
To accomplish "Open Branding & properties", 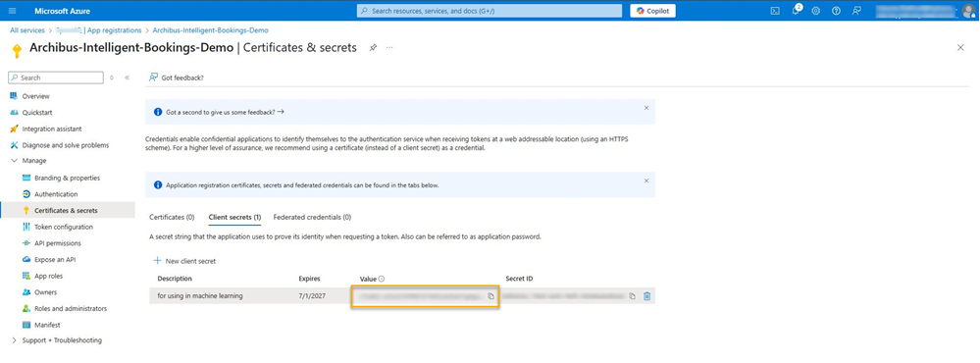I will pyautogui.click(x=68, y=178).
